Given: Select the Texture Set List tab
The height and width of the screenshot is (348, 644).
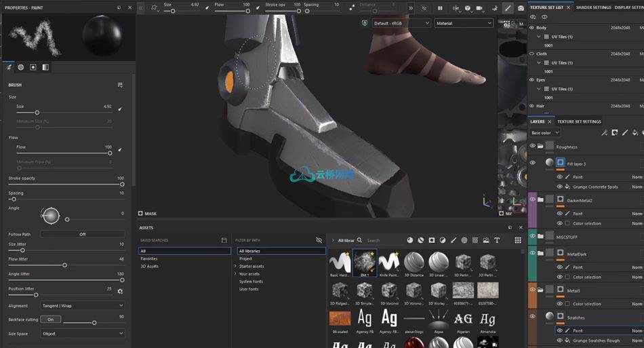Looking at the screenshot, I should click(x=546, y=7).
